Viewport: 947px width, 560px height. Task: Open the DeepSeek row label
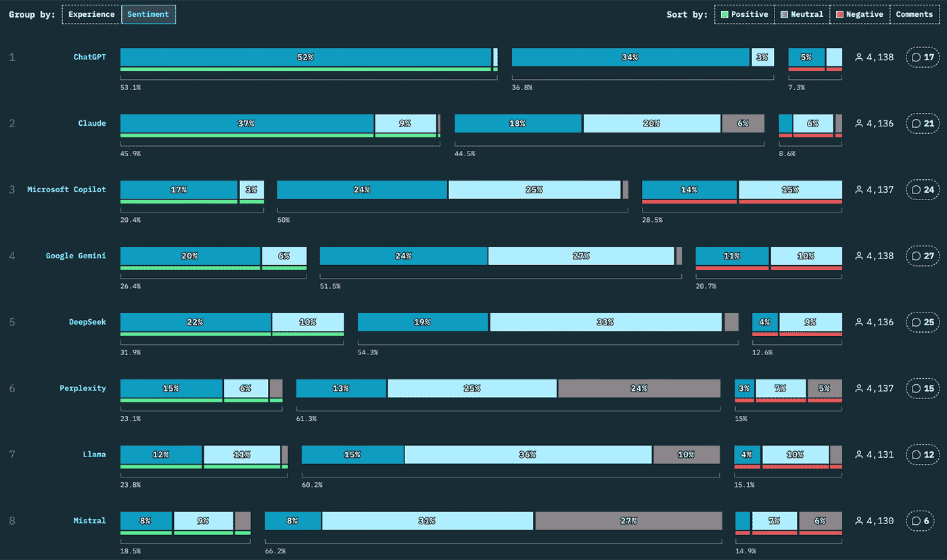(x=87, y=322)
